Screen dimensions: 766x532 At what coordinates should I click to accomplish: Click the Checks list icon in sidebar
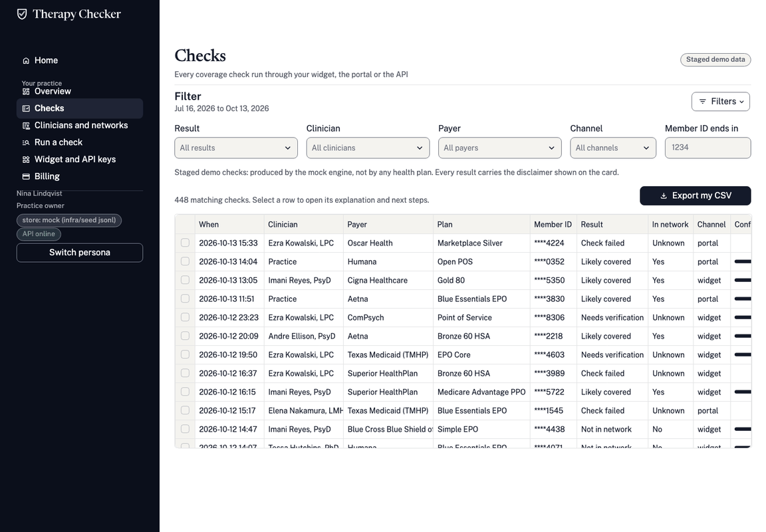[x=26, y=108]
